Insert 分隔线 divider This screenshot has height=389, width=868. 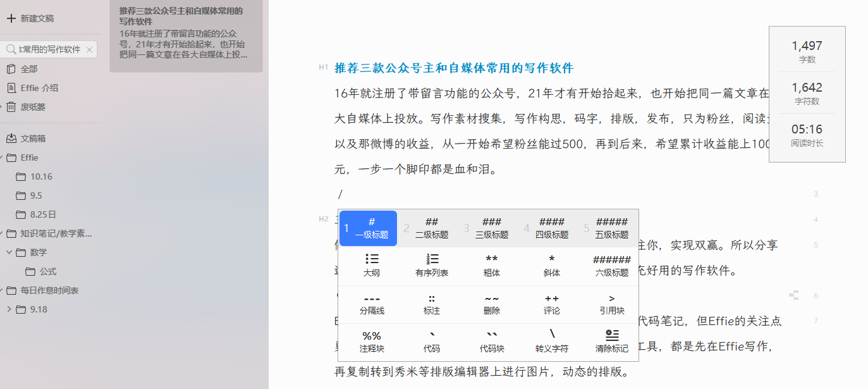point(372,304)
